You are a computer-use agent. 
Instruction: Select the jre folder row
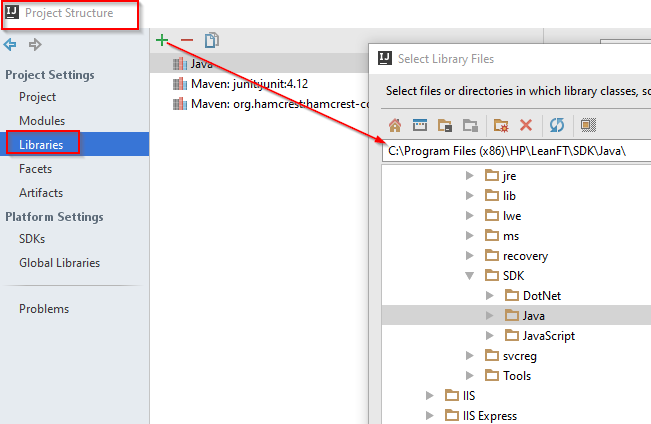(516, 176)
